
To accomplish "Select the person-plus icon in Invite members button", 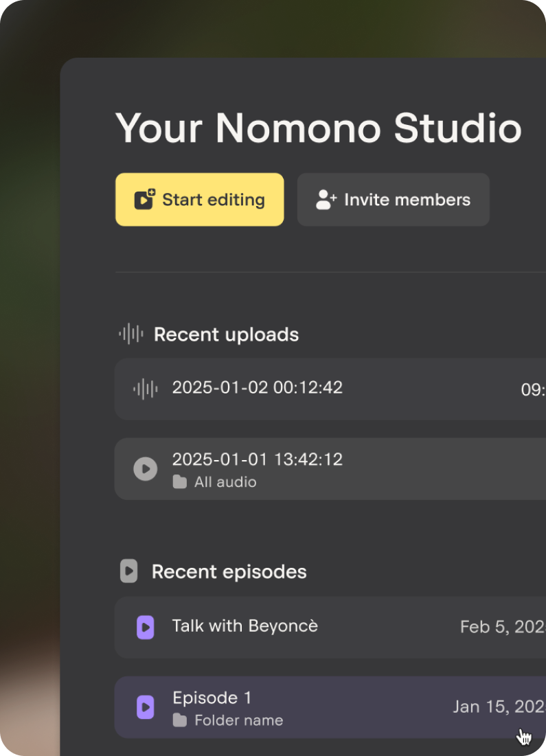I will click(x=325, y=199).
